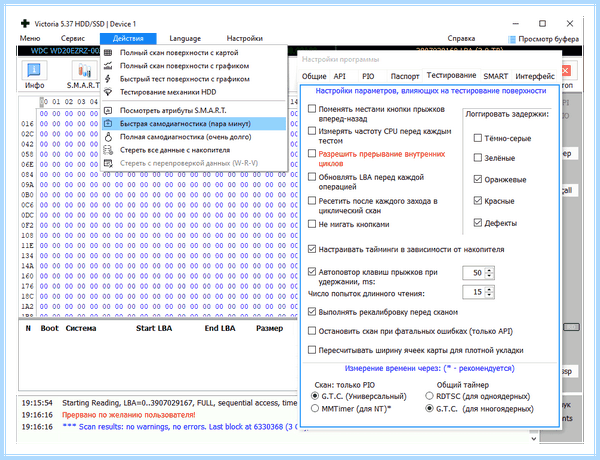
Task: Open the Инфо toolbar icon
Action: click(x=34, y=70)
